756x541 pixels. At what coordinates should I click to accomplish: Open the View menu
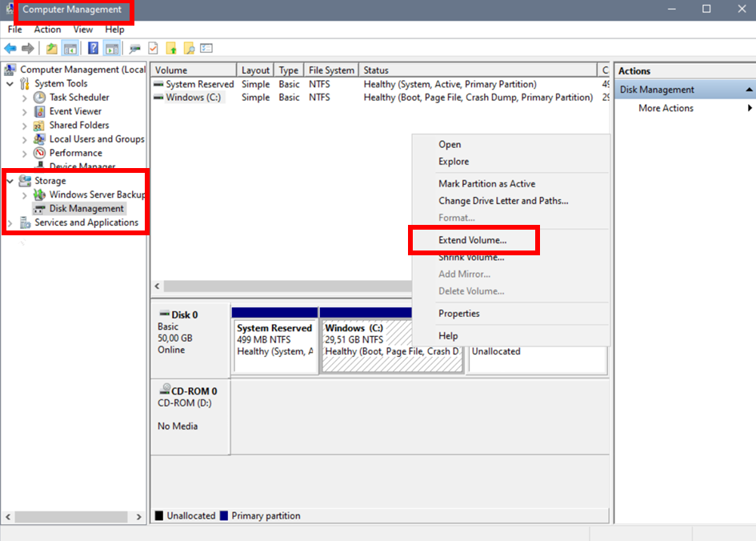pos(82,29)
